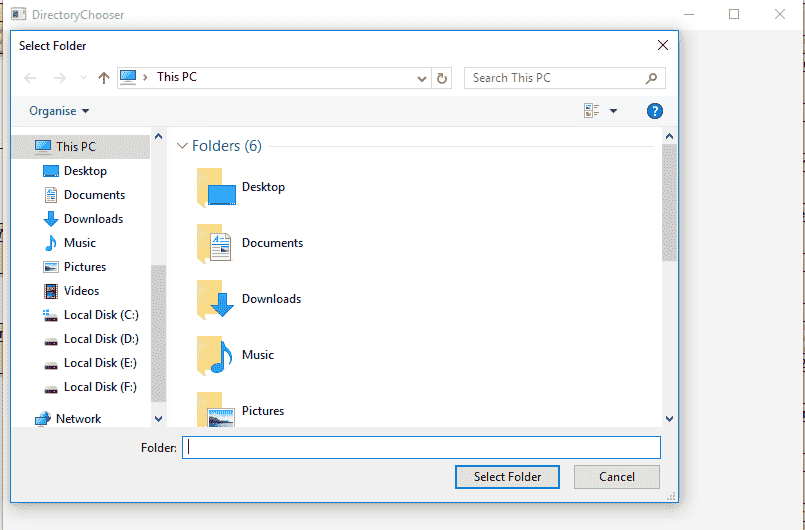The width and height of the screenshot is (805, 530).
Task: Click the Videos film icon in sidebar
Action: coord(51,291)
